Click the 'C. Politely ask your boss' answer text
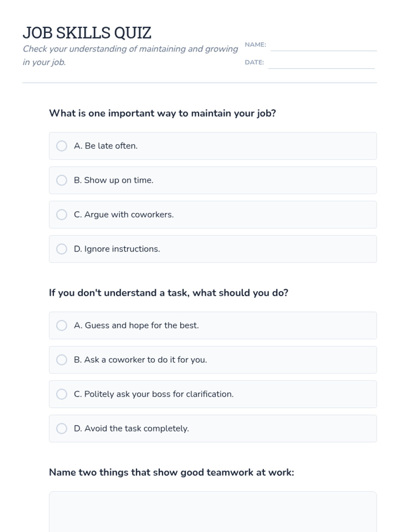 pyautogui.click(x=154, y=394)
